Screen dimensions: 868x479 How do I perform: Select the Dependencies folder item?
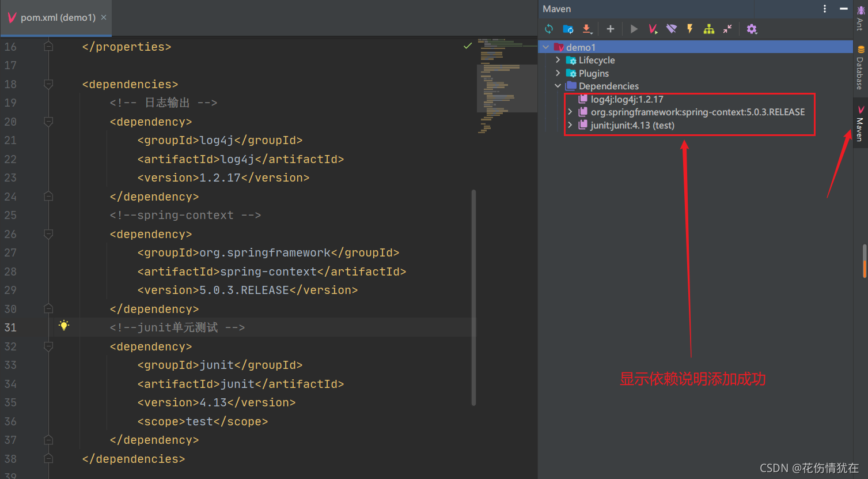click(609, 86)
